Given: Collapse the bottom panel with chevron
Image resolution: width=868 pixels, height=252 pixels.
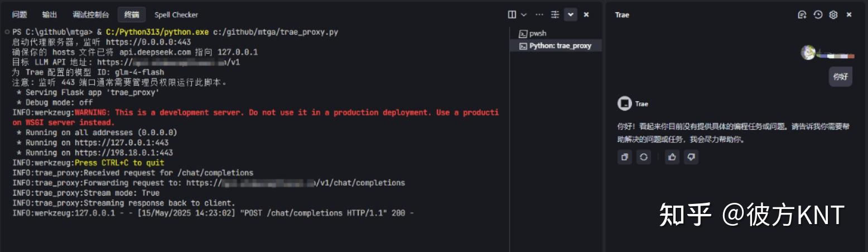Looking at the screenshot, I should click(x=571, y=15).
